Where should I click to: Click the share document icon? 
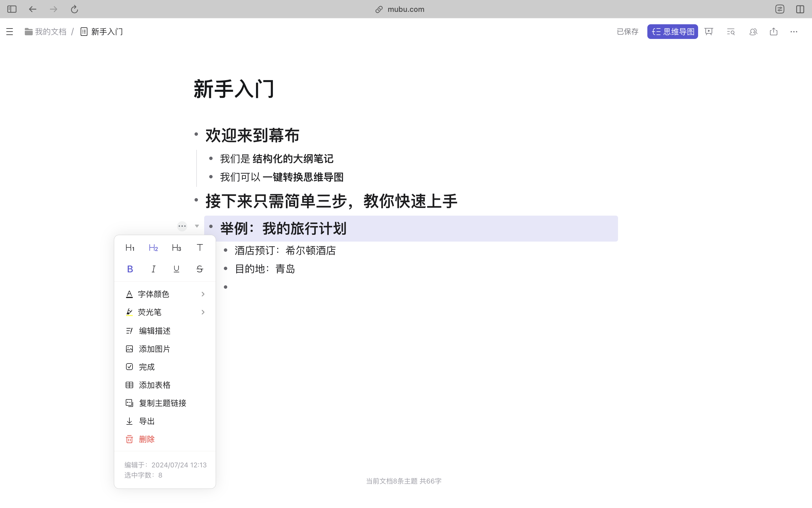[774, 32]
